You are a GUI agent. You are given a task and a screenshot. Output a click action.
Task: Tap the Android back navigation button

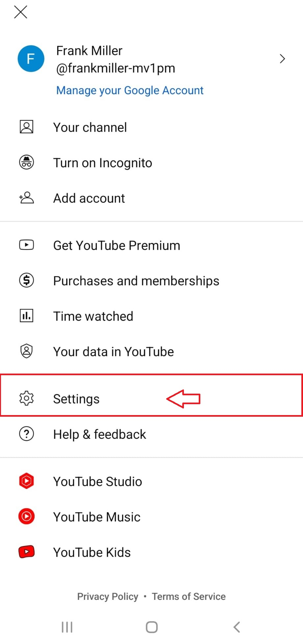point(237,627)
